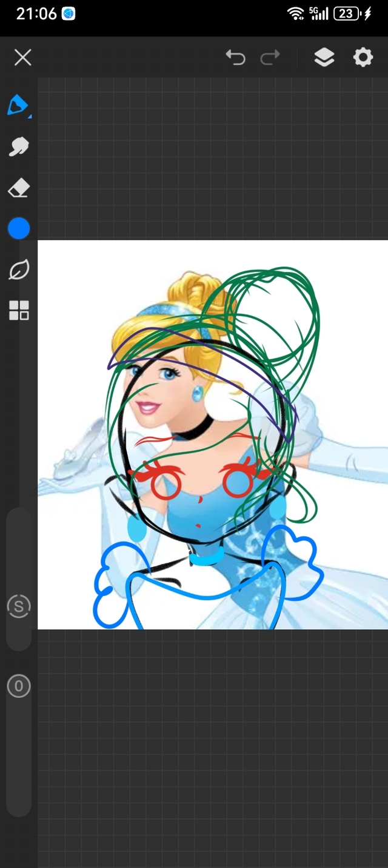Tap the leaf-shaped tool icon

click(x=19, y=270)
